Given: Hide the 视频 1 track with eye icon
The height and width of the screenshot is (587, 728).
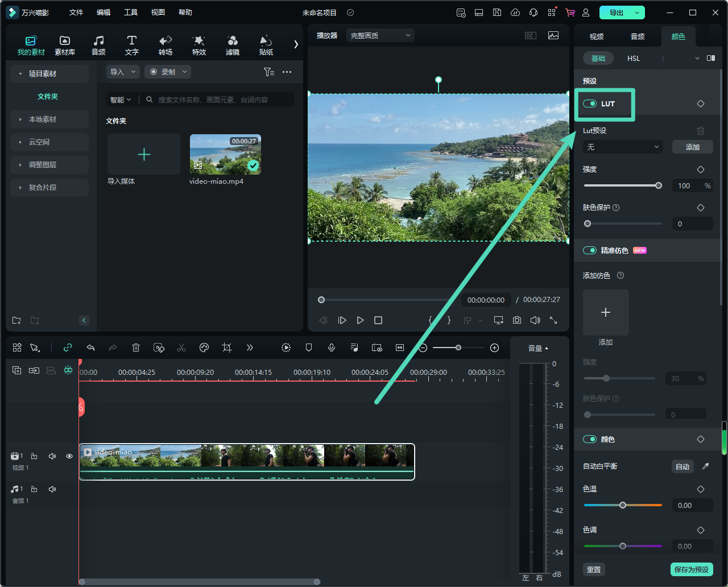Looking at the screenshot, I should [x=69, y=456].
